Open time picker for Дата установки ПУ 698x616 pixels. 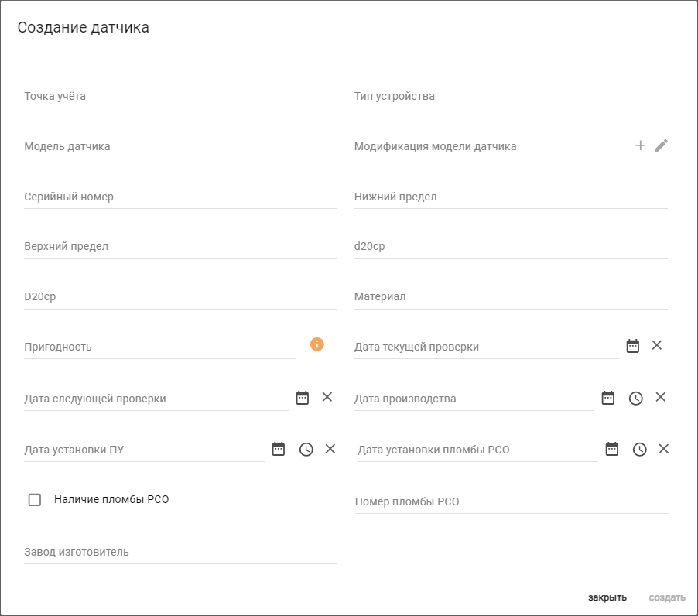tap(306, 449)
